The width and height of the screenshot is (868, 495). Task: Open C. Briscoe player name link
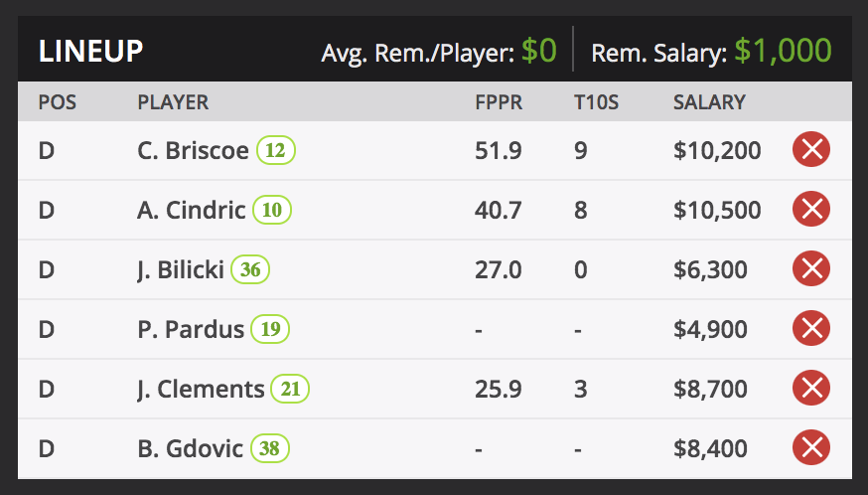coord(193,151)
